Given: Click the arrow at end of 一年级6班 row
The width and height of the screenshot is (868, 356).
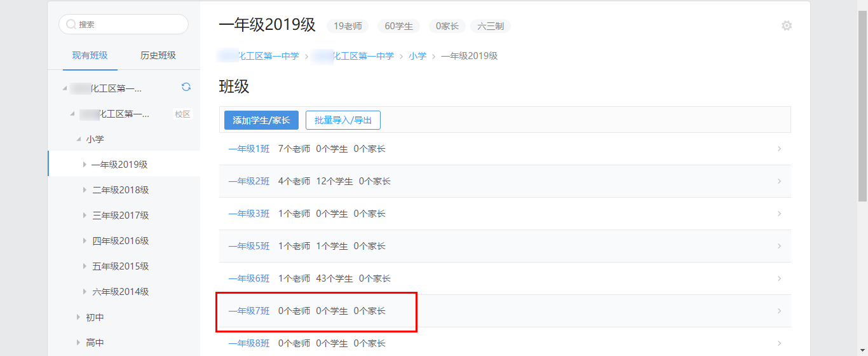Looking at the screenshot, I should click(780, 278).
